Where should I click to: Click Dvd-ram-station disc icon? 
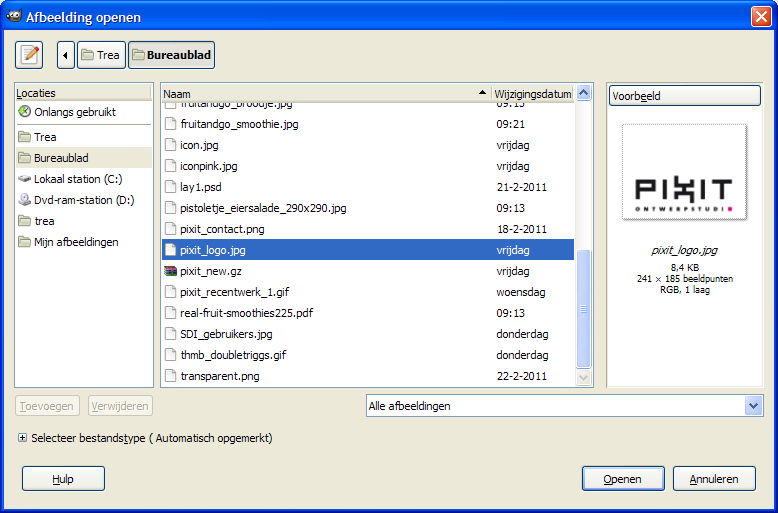point(24,199)
